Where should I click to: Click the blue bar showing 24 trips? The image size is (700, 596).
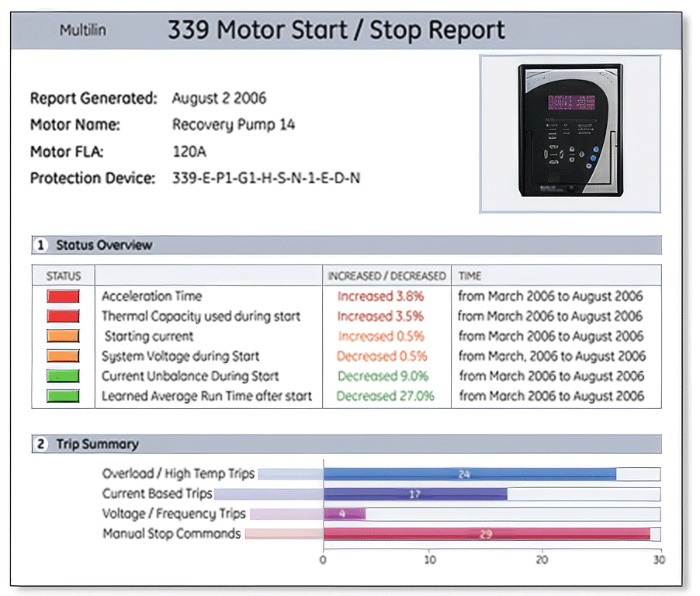[470, 474]
